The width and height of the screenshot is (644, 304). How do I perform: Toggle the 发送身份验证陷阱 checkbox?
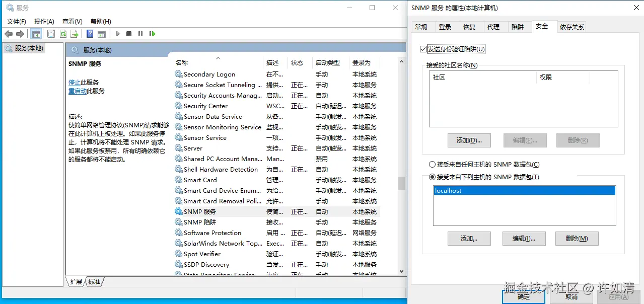pos(423,49)
